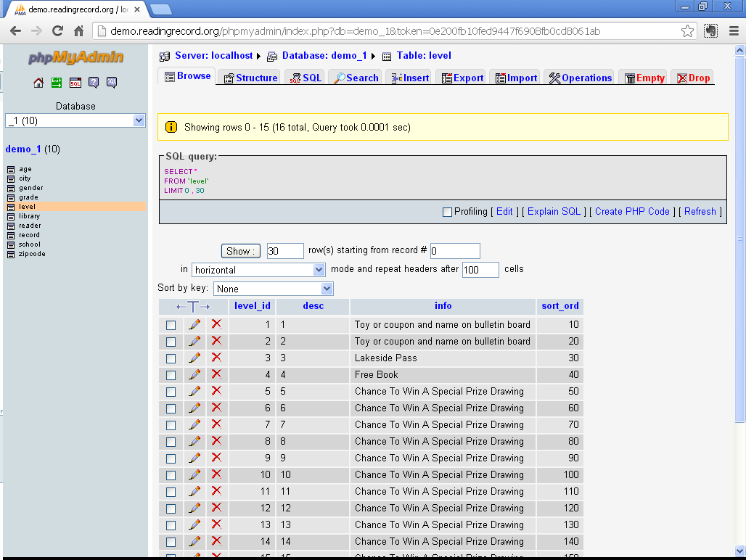The image size is (746, 560).
Task: Click the age table icon in sidebar
Action: (11, 169)
